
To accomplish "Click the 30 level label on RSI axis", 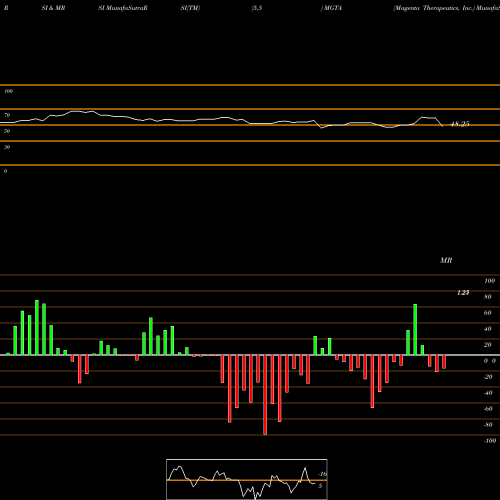I will coord(7,147).
